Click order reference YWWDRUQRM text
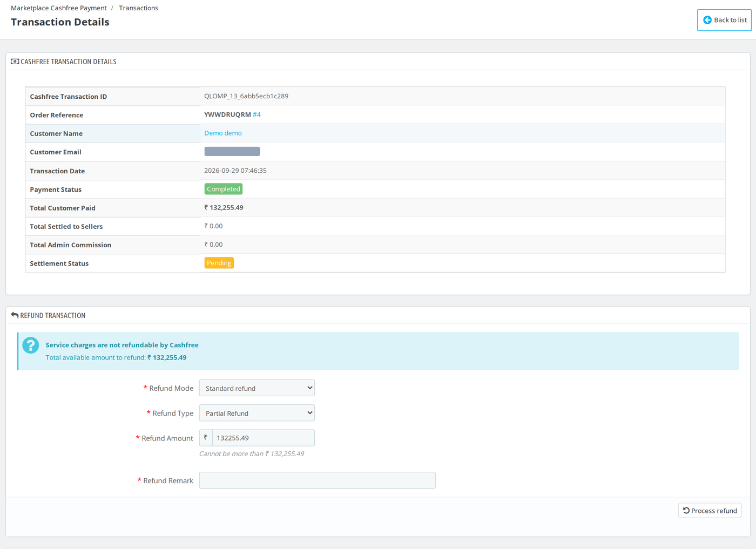The width and height of the screenshot is (756, 549). [227, 114]
